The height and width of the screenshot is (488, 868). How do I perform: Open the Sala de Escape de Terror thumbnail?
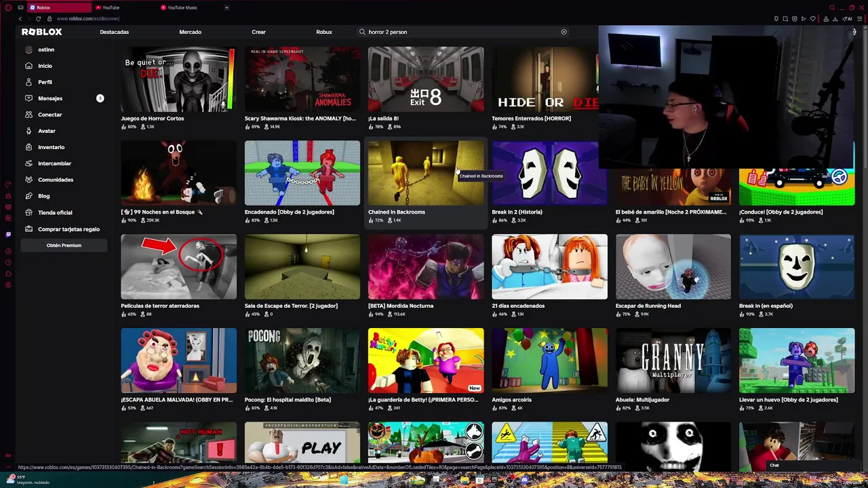[x=302, y=266]
